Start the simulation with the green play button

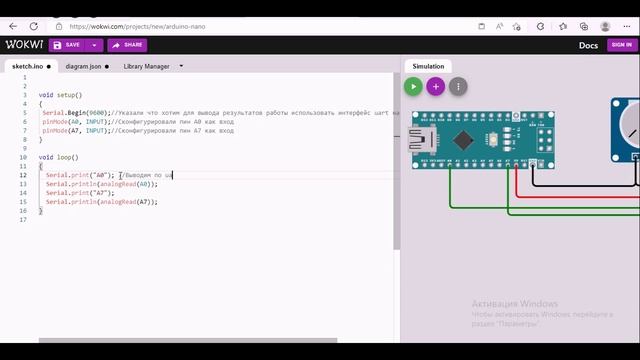pos(413,87)
